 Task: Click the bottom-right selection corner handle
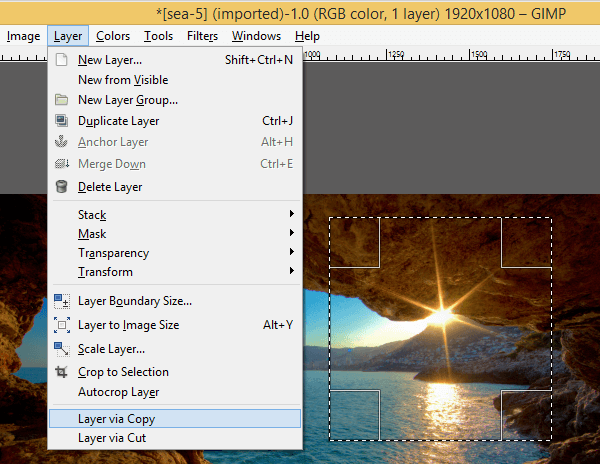click(x=526, y=415)
